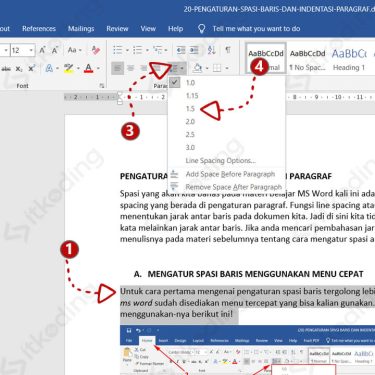
Task: Click the line starting "menentukan jarak antar baris"
Action: point(247,216)
